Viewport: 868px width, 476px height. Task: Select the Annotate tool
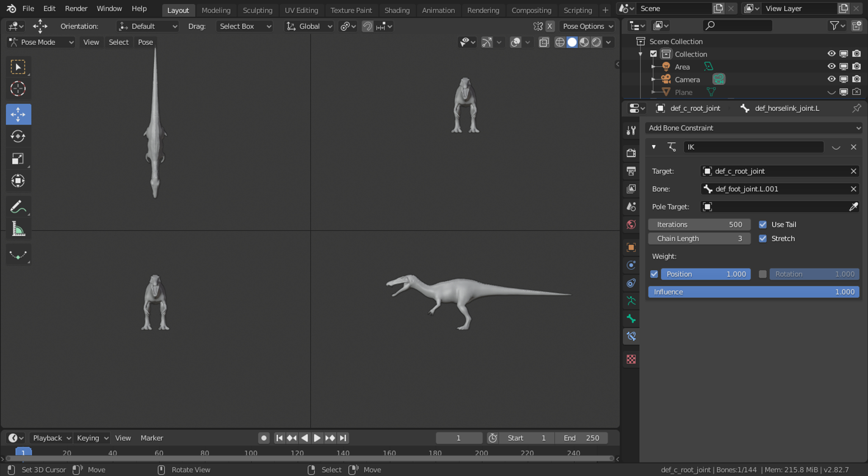click(x=18, y=207)
